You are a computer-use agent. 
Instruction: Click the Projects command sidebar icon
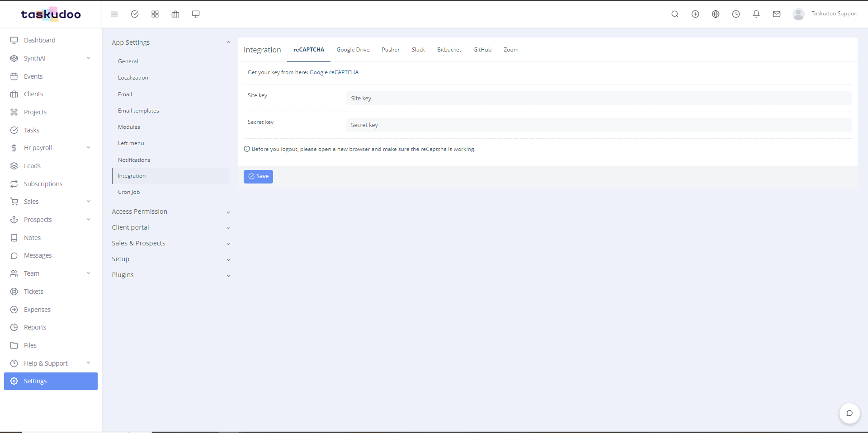click(14, 112)
